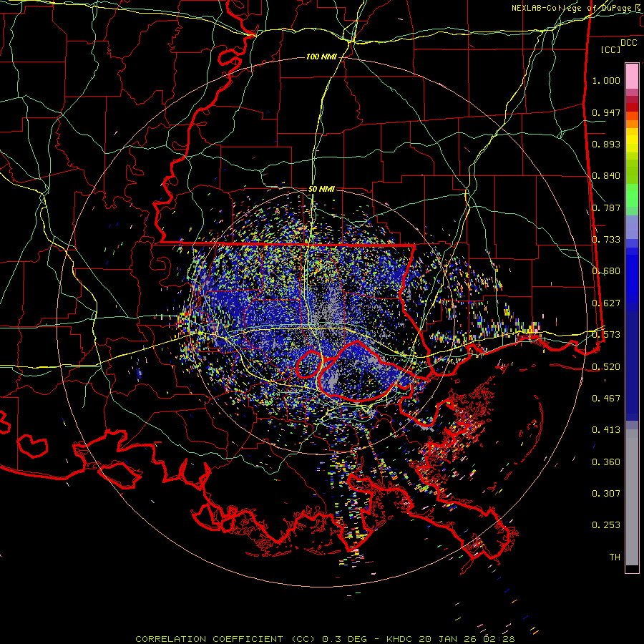Click the TH threshold label on scale
Viewport: 644px width, 644px height.
pyautogui.click(x=615, y=557)
